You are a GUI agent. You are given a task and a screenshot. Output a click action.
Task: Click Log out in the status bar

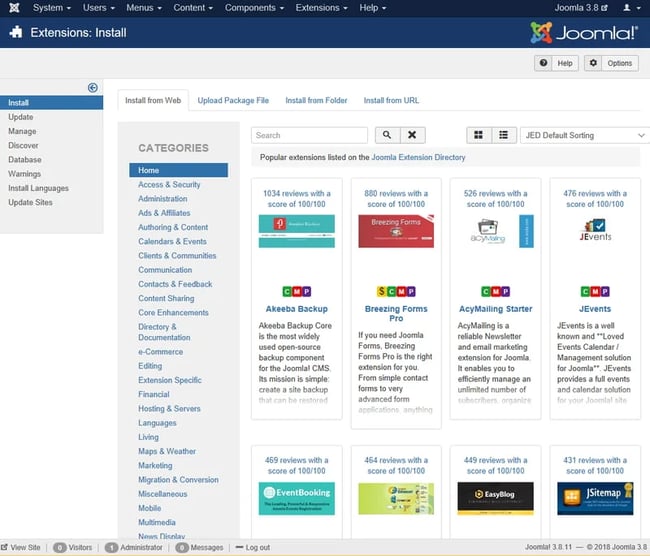[252, 547]
